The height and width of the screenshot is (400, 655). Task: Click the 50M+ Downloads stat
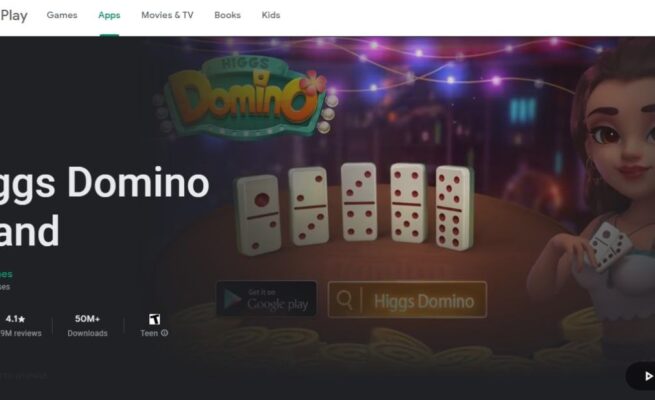(x=87, y=325)
